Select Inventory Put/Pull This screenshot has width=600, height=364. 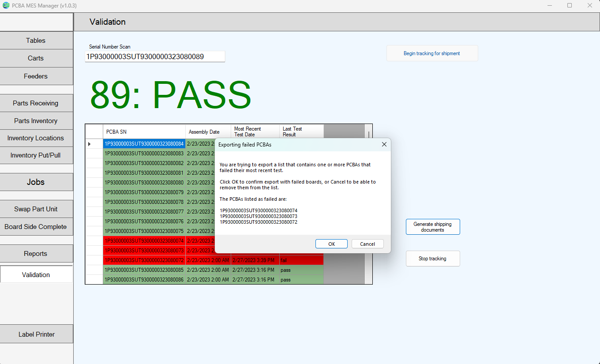(36, 155)
